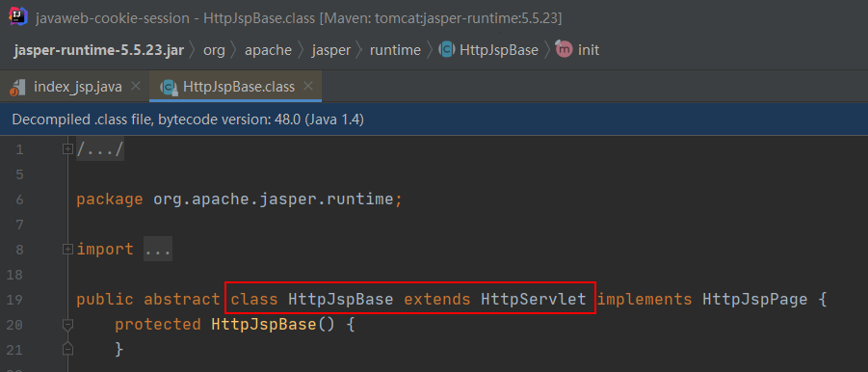Click the extends keyword on line 19

[436, 300]
